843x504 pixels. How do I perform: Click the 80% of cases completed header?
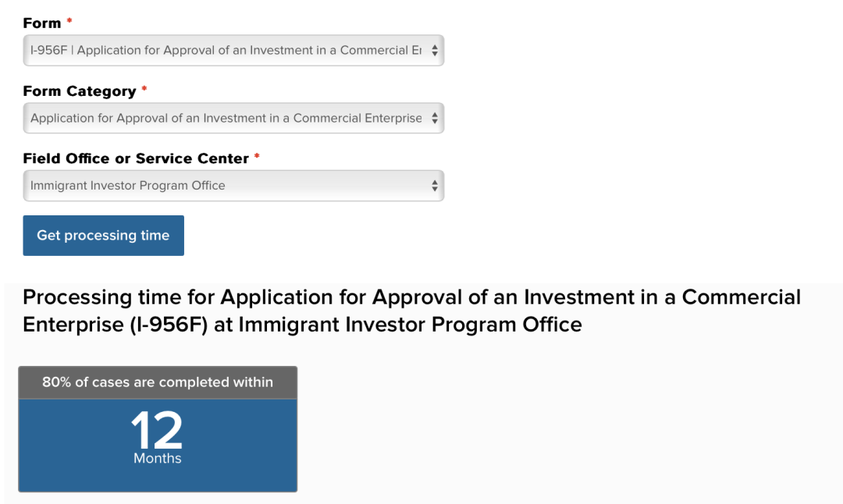point(158,382)
